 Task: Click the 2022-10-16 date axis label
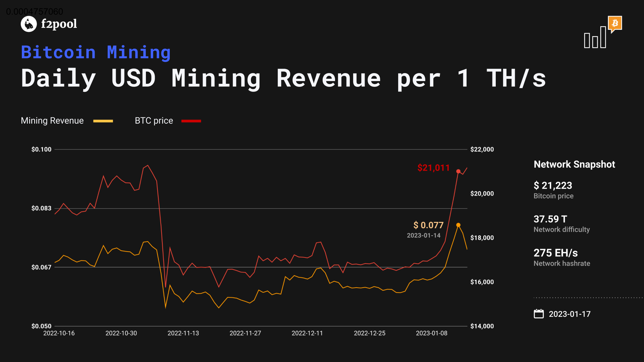59,333
